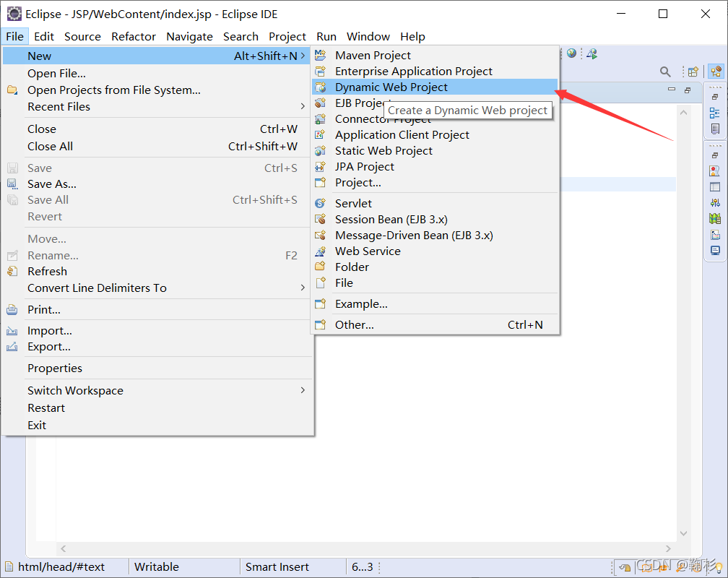Choose Save As... from File menu

tap(157, 184)
